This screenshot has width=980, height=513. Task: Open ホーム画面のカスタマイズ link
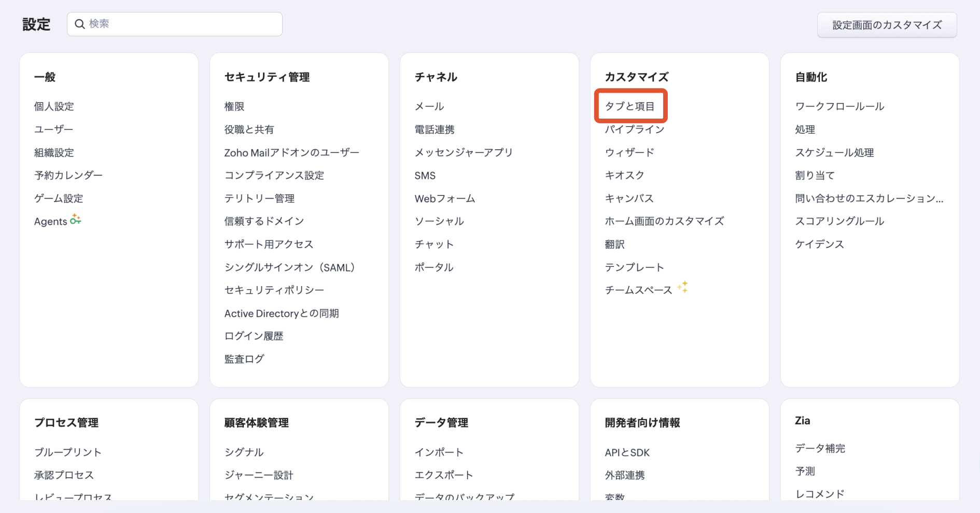click(x=664, y=221)
